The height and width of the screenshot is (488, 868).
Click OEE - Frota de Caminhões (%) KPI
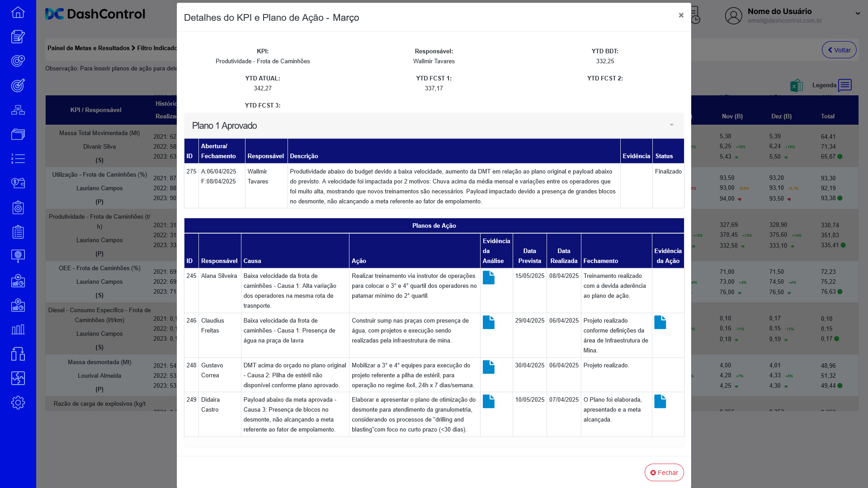point(99,268)
